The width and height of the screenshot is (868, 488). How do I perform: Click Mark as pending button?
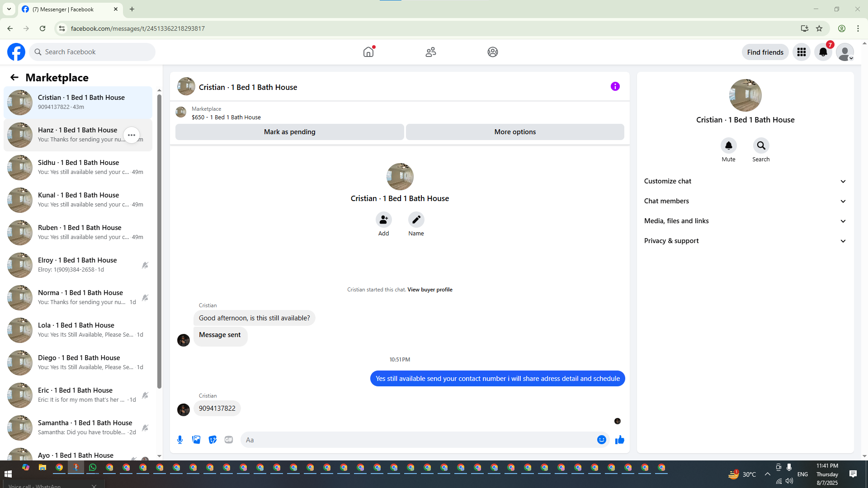tap(289, 132)
